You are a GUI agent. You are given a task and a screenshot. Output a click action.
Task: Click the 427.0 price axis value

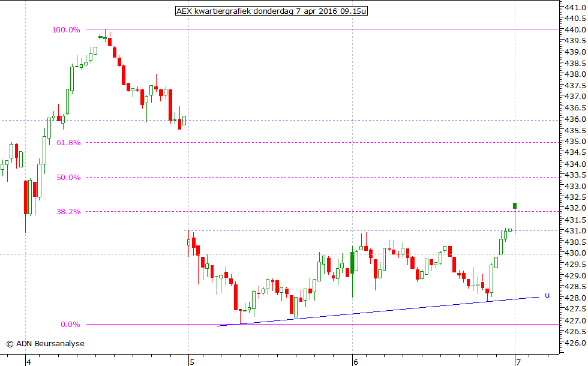pyautogui.click(x=575, y=320)
